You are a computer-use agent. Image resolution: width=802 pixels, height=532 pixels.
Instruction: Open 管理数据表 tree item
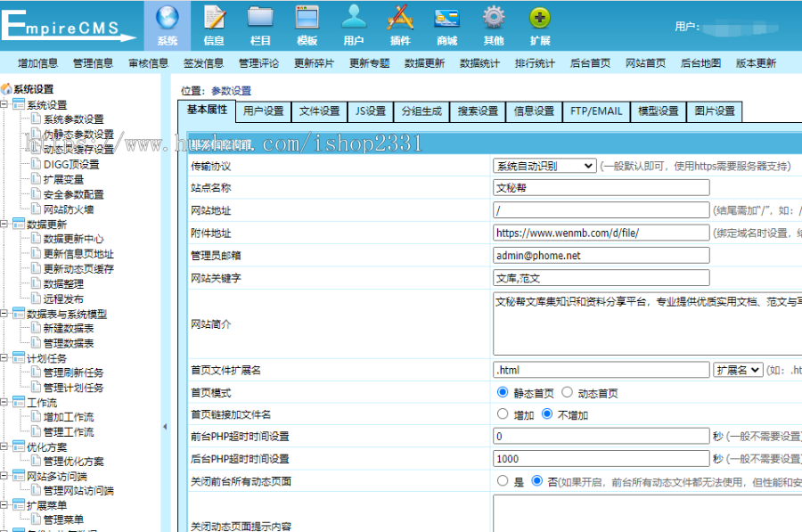pos(69,343)
